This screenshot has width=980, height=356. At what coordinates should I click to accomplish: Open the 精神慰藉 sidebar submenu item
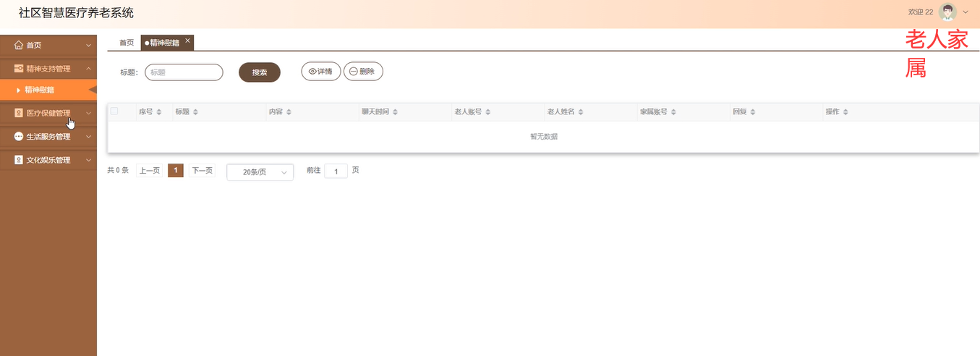[x=48, y=90]
